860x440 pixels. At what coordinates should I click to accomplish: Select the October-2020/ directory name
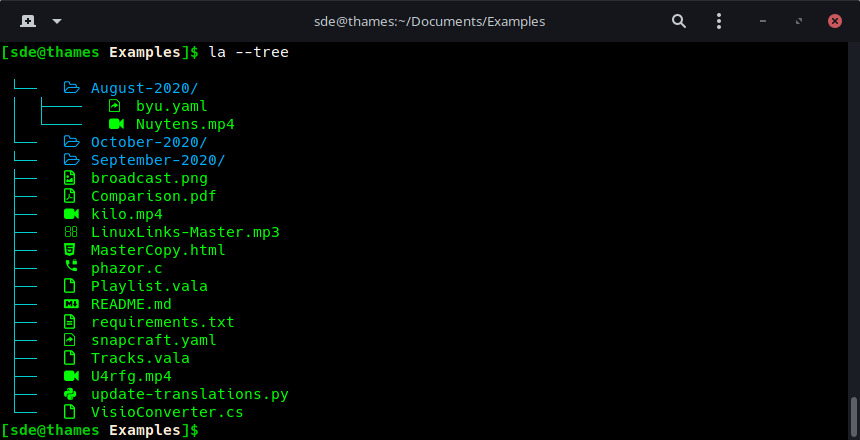point(149,142)
